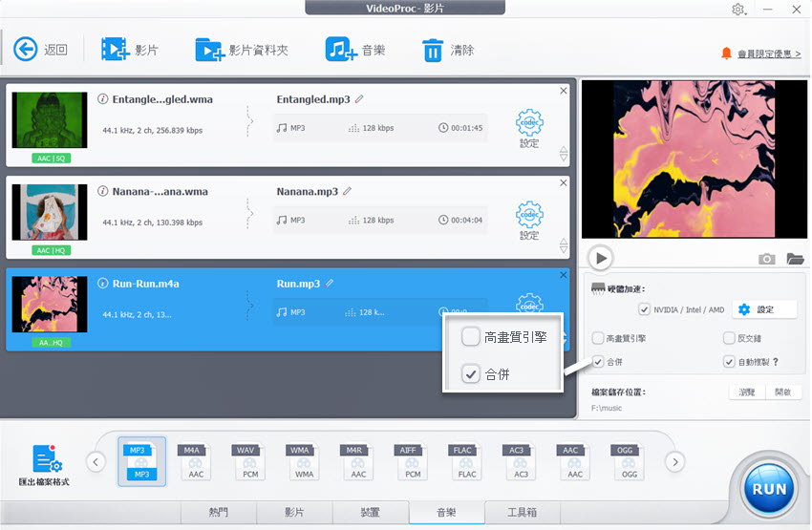The image size is (812, 530).
Task: Take a snapshot with camera icon
Action: click(766, 258)
